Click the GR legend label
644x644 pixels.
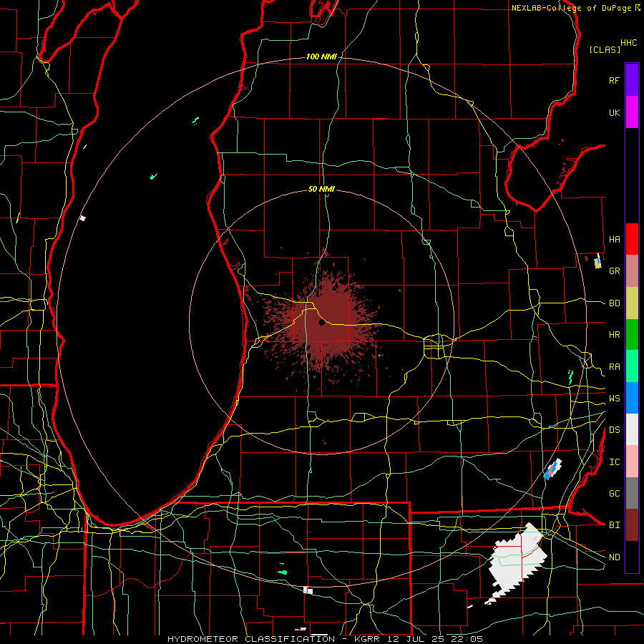(614, 271)
